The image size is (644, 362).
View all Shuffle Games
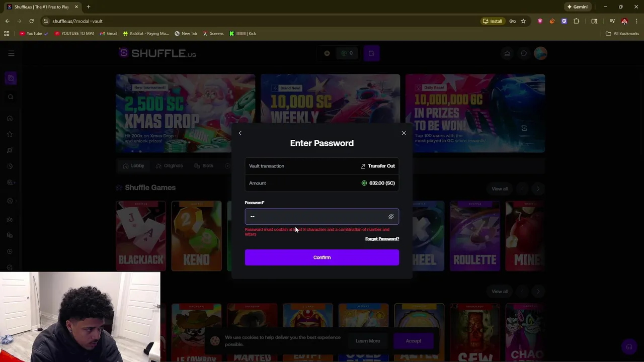tap(500, 189)
